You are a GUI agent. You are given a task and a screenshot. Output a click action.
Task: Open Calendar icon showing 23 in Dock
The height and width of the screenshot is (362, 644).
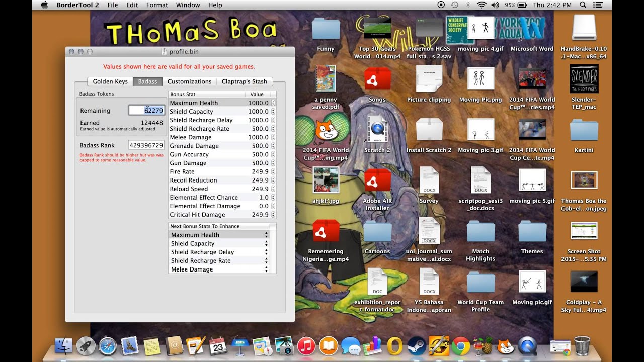[x=218, y=346]
